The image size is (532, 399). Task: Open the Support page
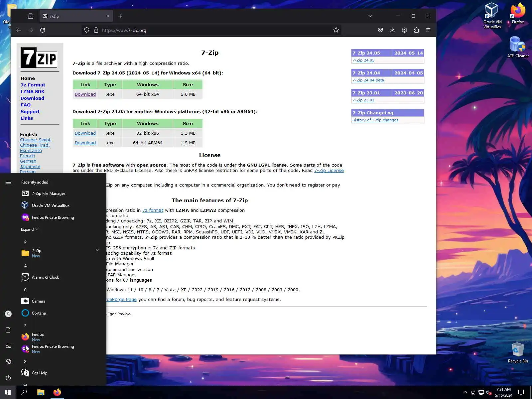(30, 112)
